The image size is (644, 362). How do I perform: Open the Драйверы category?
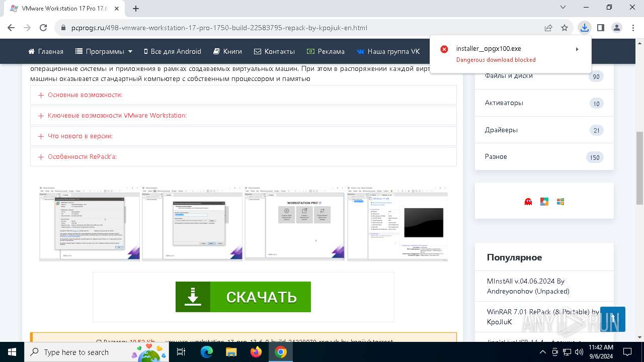544,130
